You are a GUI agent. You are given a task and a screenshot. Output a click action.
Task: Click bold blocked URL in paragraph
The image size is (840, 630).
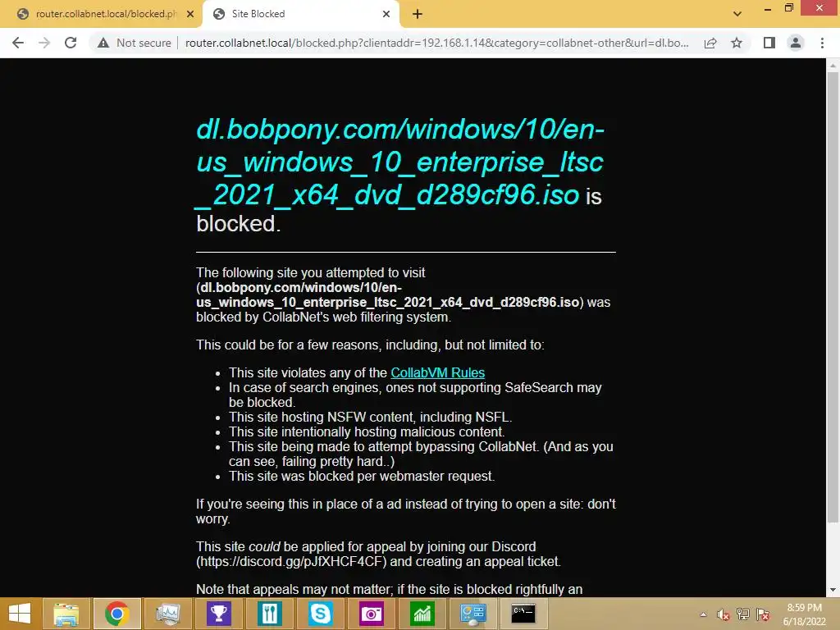click(390, 295)
